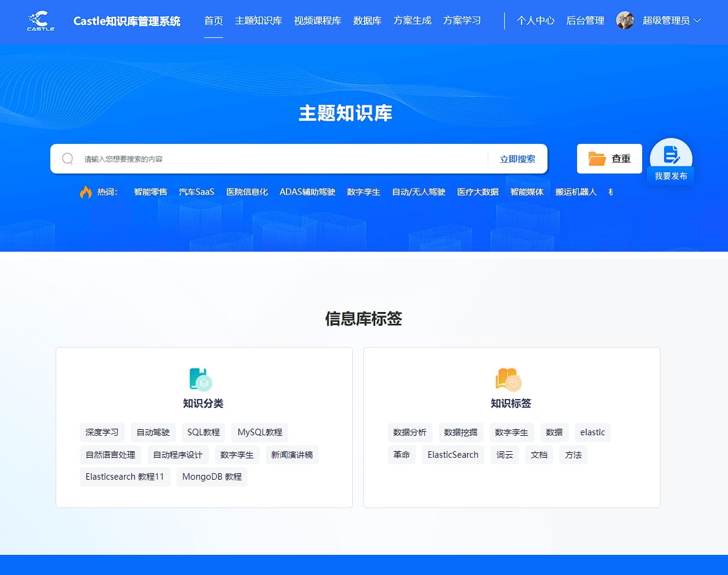Click the admin user avatar in the top bar
The height and width of the screenshot is (575, 728).
(x=624, y=21)
